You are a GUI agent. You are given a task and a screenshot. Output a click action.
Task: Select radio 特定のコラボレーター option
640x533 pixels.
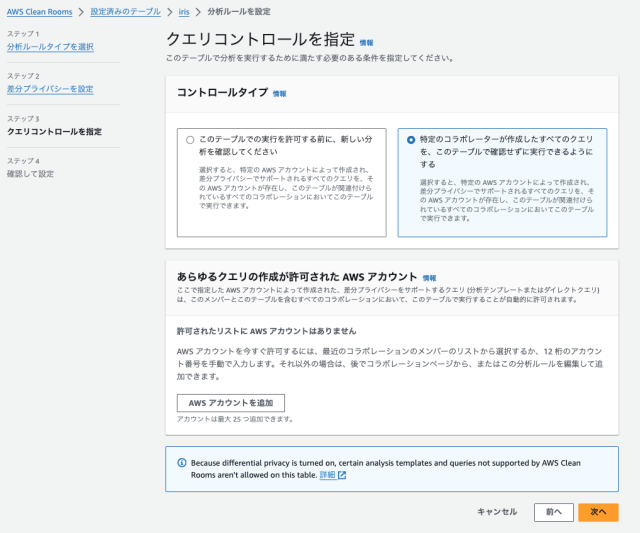point(411,140)
